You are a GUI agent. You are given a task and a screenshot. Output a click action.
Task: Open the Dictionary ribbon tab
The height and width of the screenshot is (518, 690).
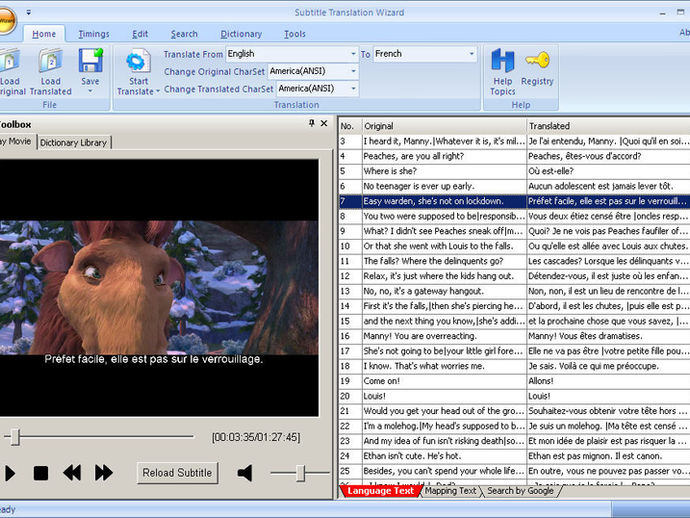pyautogui.click(x=241, y=34)
